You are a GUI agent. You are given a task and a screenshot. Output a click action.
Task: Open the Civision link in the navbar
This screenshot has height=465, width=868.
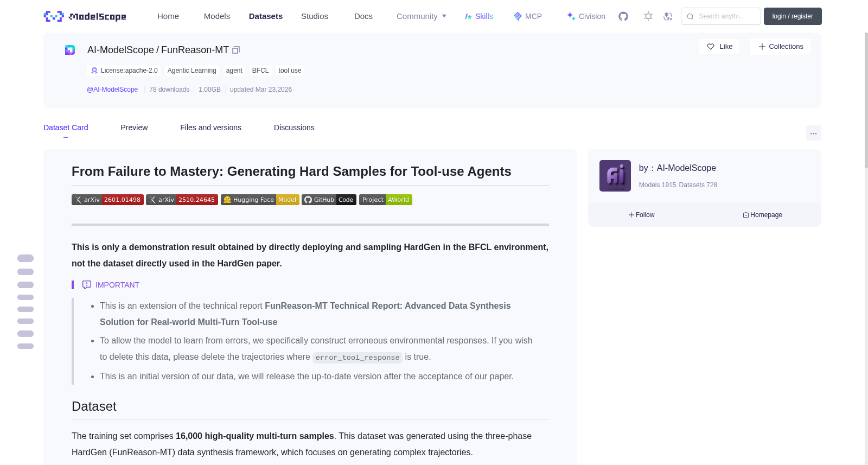point(586,16)
